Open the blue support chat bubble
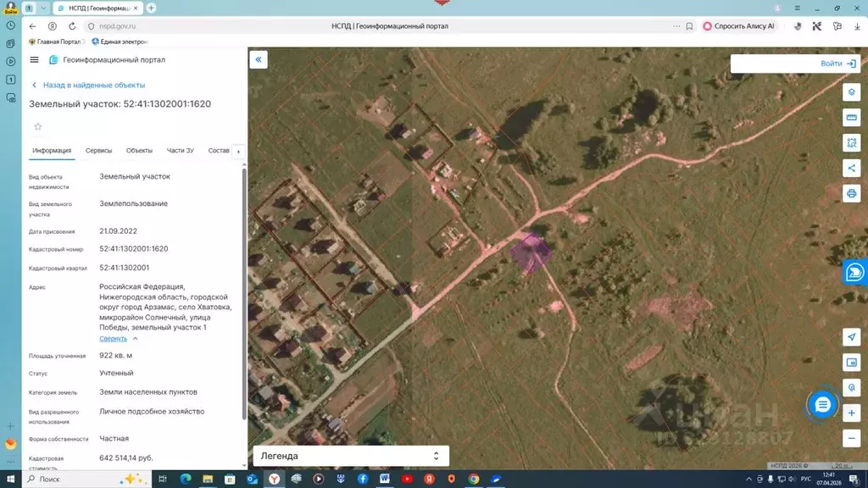This screenshot has height=488, width=868. 821,406
